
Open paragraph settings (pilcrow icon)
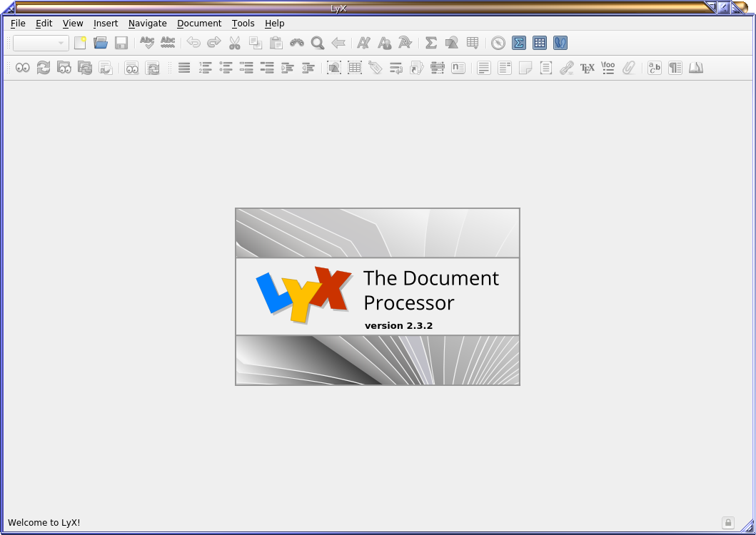[675, 68]
